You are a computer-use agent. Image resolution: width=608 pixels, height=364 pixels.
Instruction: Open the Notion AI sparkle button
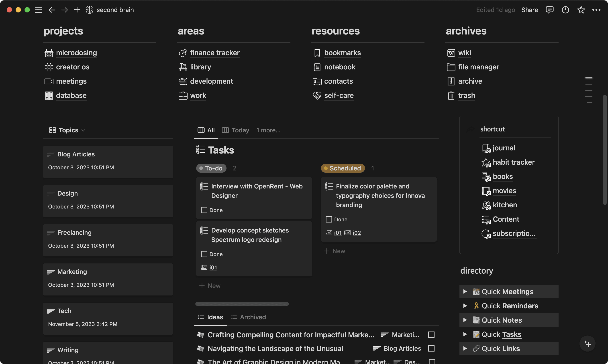(x=587, y=344)
